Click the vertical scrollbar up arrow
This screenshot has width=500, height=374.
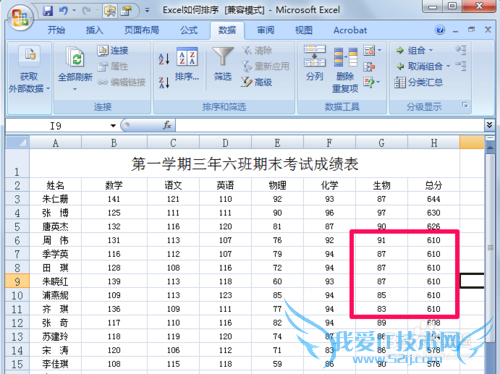490,147
